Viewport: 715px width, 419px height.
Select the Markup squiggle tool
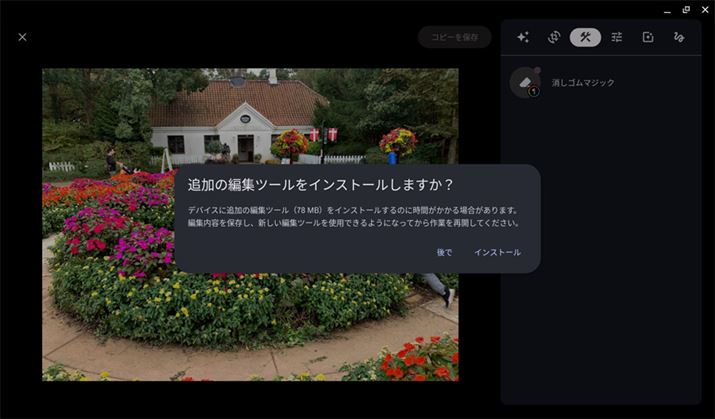coord(679,37)
